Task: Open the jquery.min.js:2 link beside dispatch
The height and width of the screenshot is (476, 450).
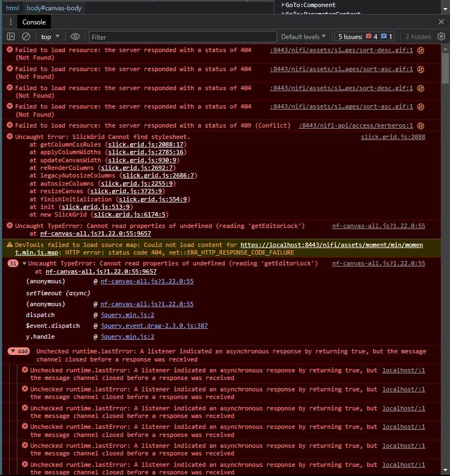Action: coord(127,315)
